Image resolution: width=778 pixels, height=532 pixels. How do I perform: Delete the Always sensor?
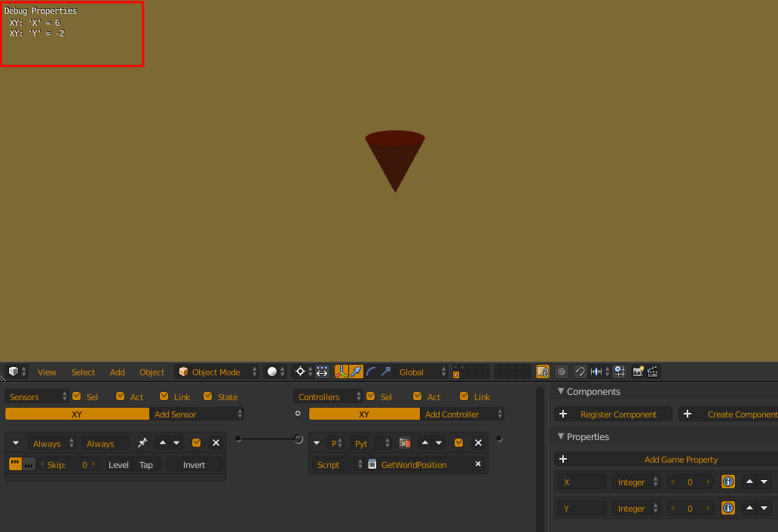(x=216, y=443)
